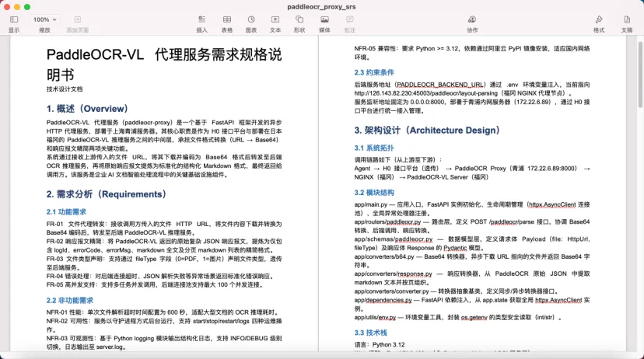Click heading 2. 需求分析 (Requirements)
This screenshot has width=644, height=359.
coord(106,194)
